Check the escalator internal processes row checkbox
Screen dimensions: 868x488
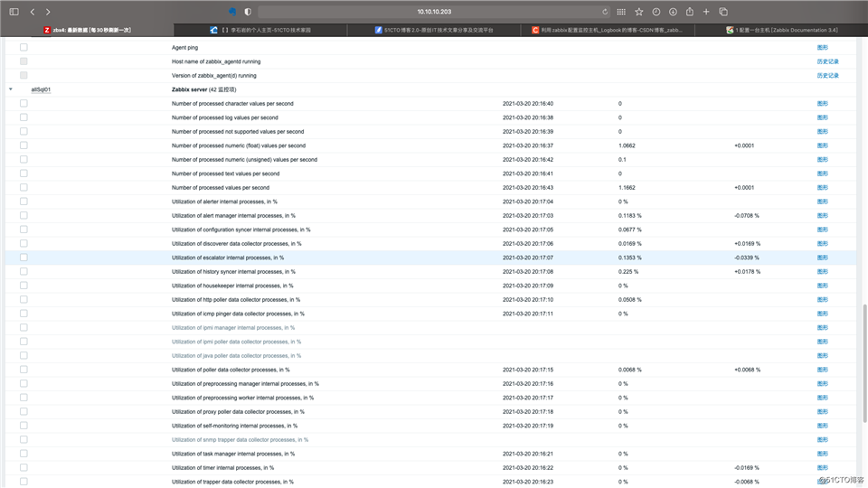click(24, 258)
